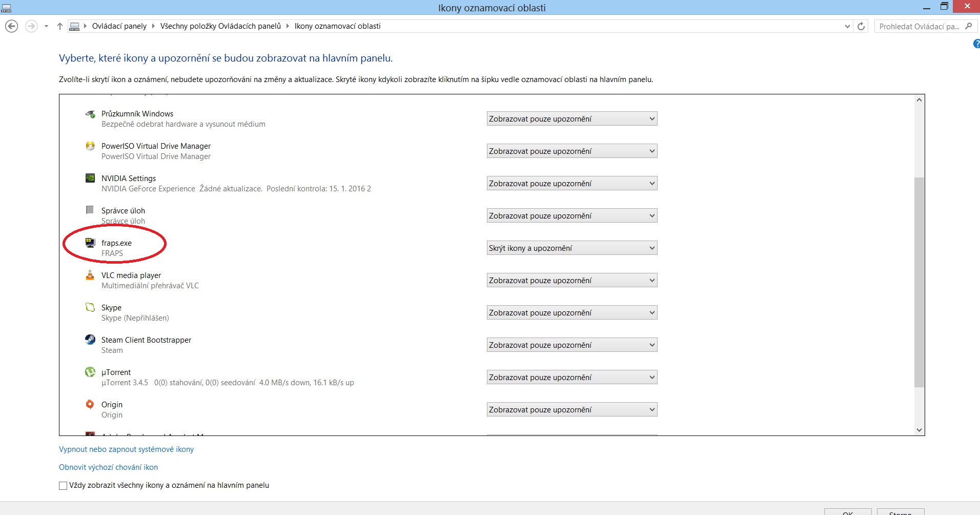Screen dimensions: 980x515
Task: Click 'Bezpečně odebrat hardware a vysunout médium' text
Action: [x=183, y=124]
